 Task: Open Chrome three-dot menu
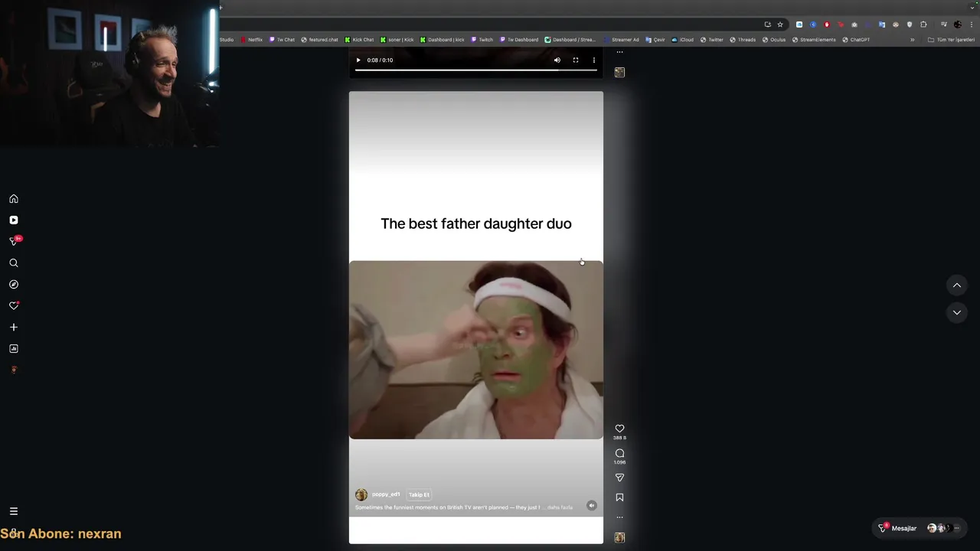coord(972,24)
